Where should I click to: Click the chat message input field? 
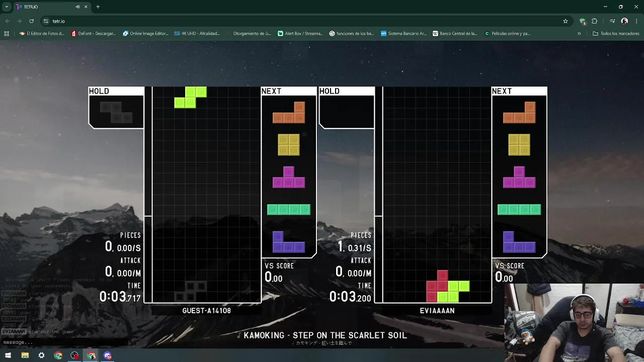click(x=63, y=342)
